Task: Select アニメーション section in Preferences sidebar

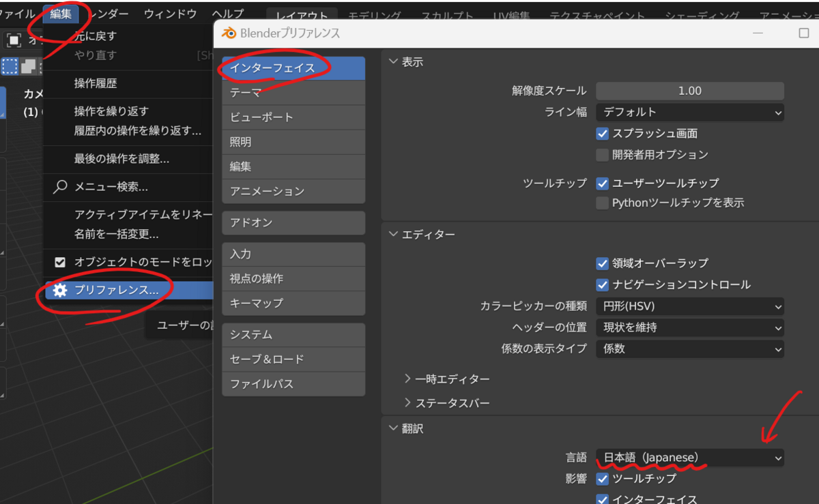Action: coord(293,191)
